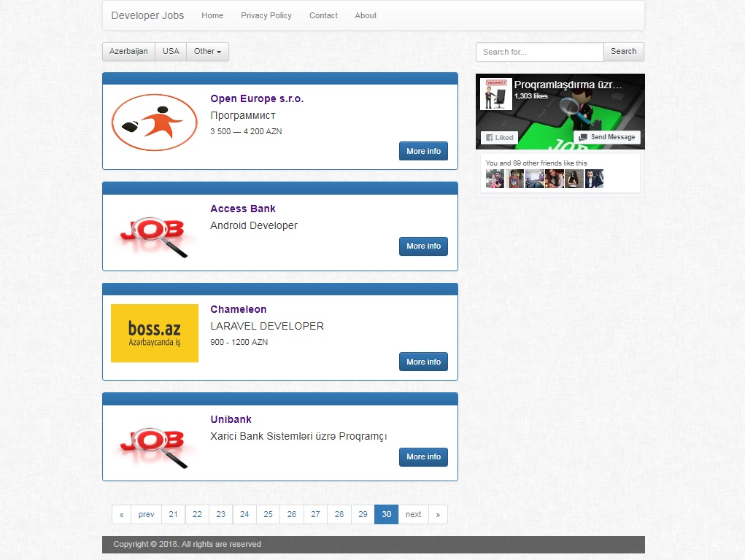745x560 pixels.
Task: More info for Chameleon Laravel Developer
Action: (x=423, y=362)
